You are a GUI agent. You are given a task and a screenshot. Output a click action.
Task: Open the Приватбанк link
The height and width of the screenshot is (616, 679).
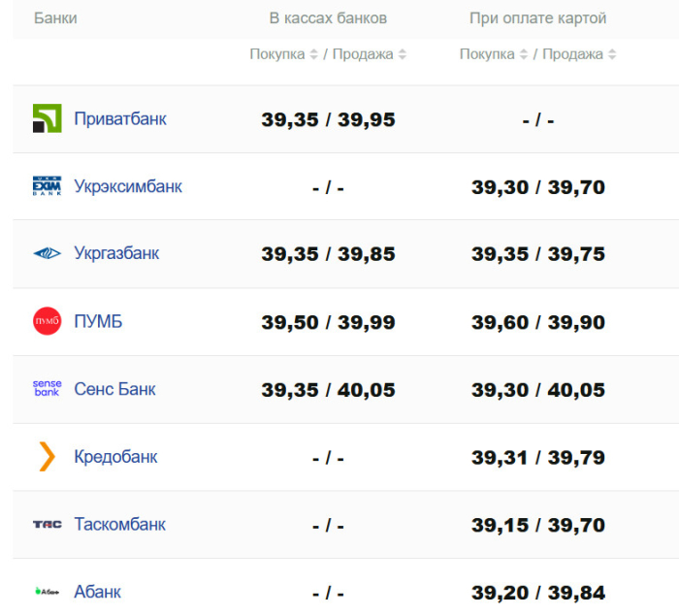point(120,118)
